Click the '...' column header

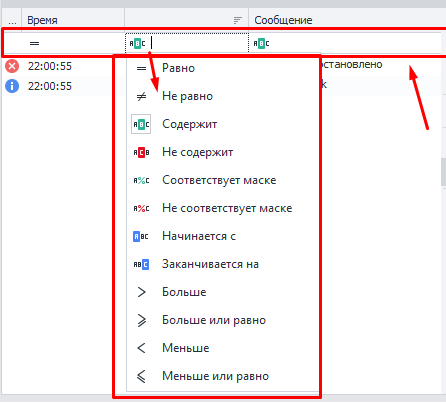coord(12,20)
